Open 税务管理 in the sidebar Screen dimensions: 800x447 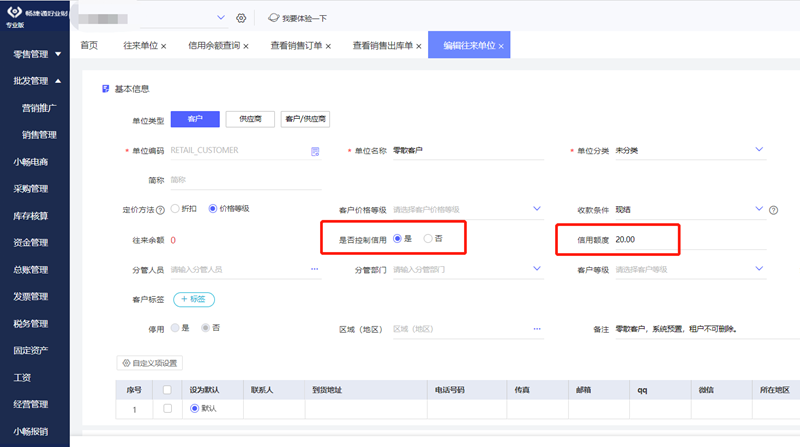point(31,324)
